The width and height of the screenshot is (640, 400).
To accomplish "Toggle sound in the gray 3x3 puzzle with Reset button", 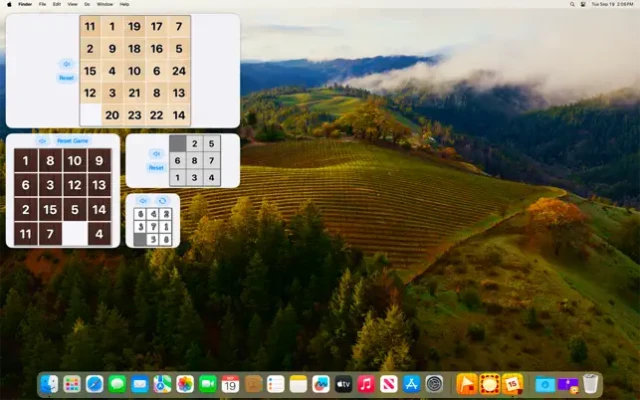I will coord(156,154).
